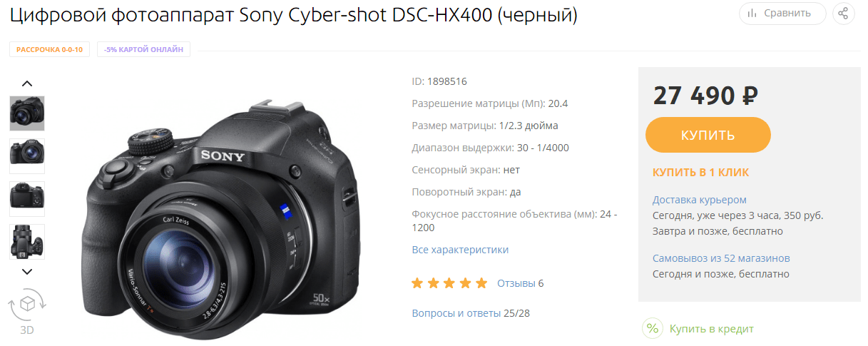This screenshot has width=868, height=346.
Task: Open the 3D view of the camera
Action: [x=27, y=312]
